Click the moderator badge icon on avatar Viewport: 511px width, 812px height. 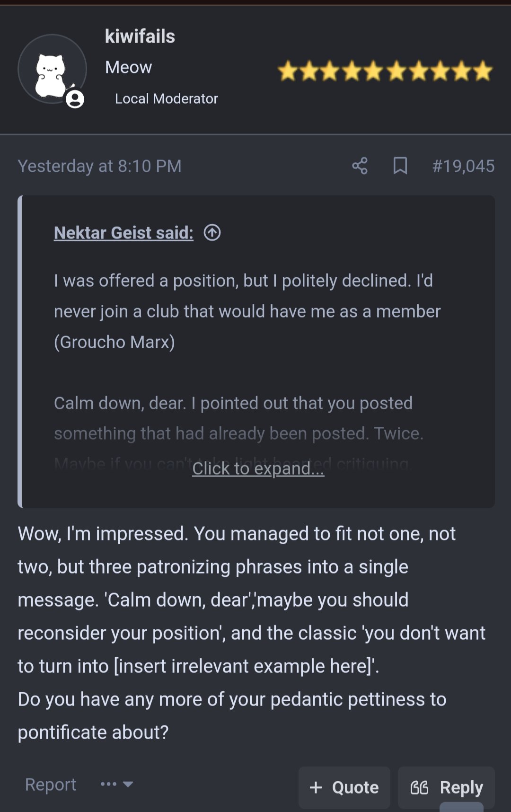75,99
